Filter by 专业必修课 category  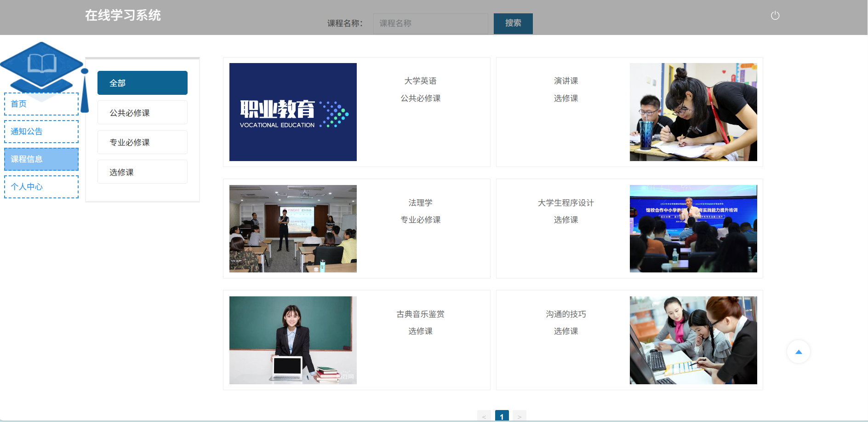click(x=142, y=142)
